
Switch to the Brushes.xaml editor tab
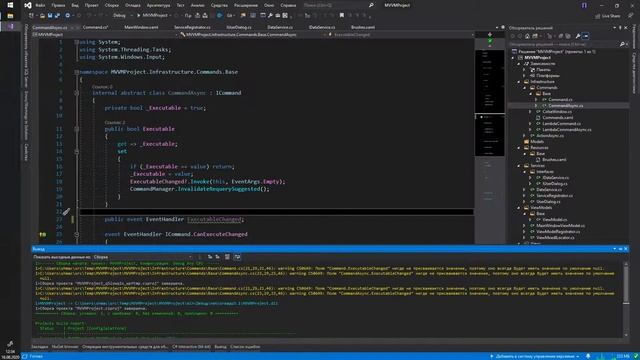pos(363,27)
